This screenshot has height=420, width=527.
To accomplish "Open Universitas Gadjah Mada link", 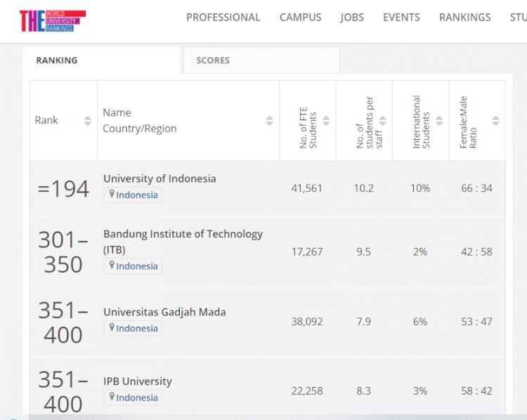I will pos(164,312).
